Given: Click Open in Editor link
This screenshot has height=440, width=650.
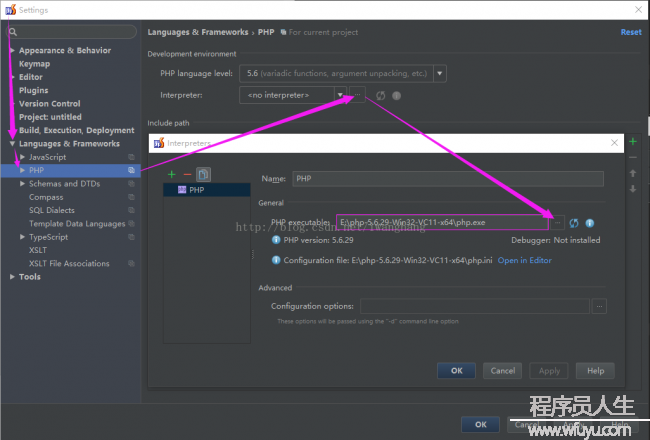Looking at the screenshot, I should (524, 260).
